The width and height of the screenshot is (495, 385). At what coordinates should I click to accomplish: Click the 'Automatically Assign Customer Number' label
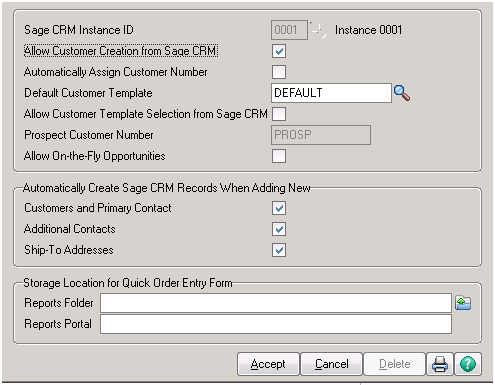coord(116,72)
